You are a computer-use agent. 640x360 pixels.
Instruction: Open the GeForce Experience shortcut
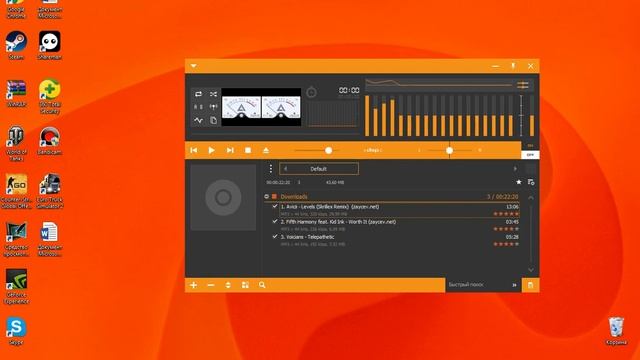pyautogui.click(x=16, y=287)
